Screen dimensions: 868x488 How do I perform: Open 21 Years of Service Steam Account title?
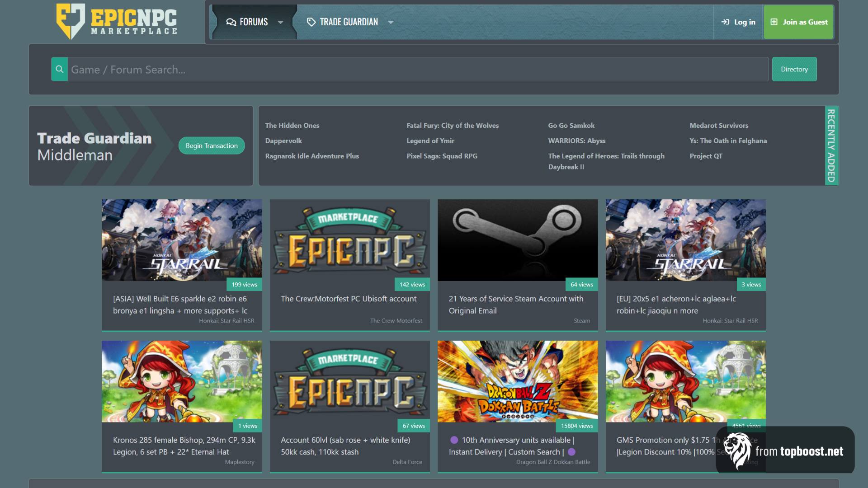(516, 305)
